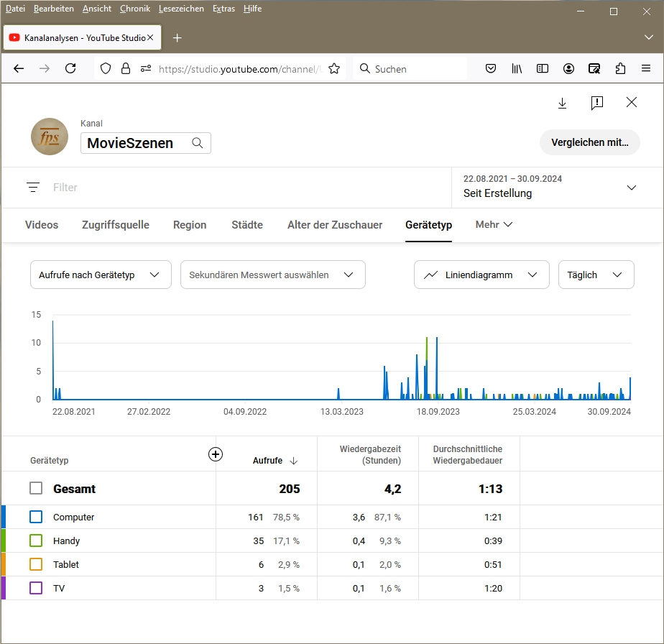Close the advanced analytics view
This screenshot has width=664, height=644.
click(632, 102)
